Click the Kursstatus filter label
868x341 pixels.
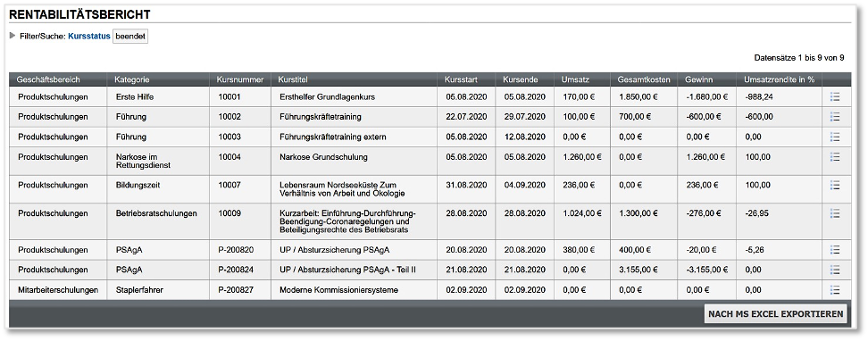tap(89, 37)
